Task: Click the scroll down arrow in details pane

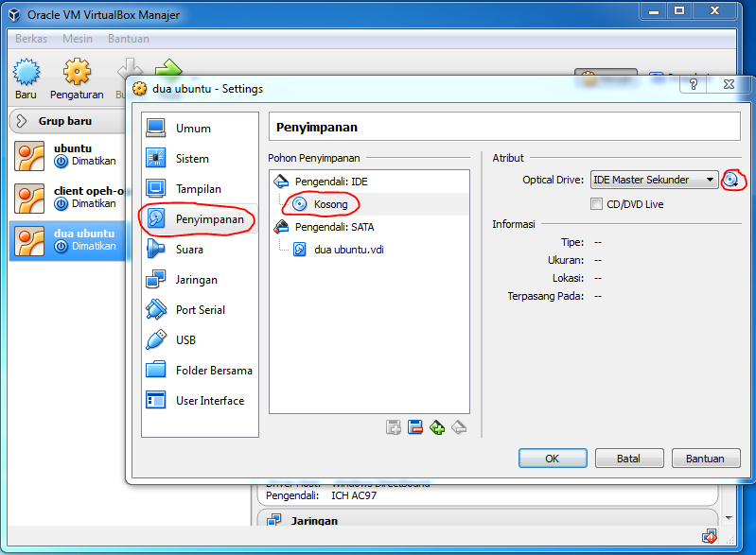Action: pos(729,518)
